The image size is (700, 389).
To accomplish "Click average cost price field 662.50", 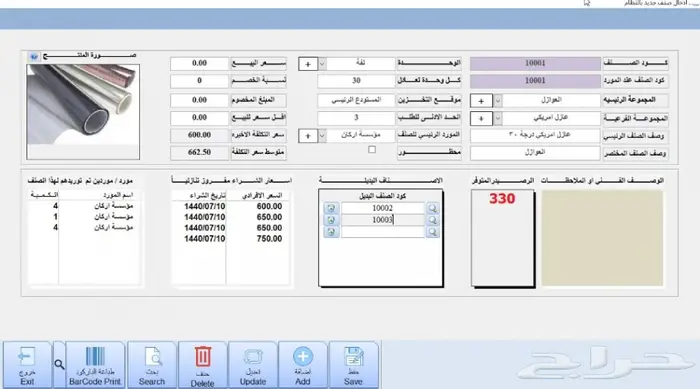I will point(199,152).
